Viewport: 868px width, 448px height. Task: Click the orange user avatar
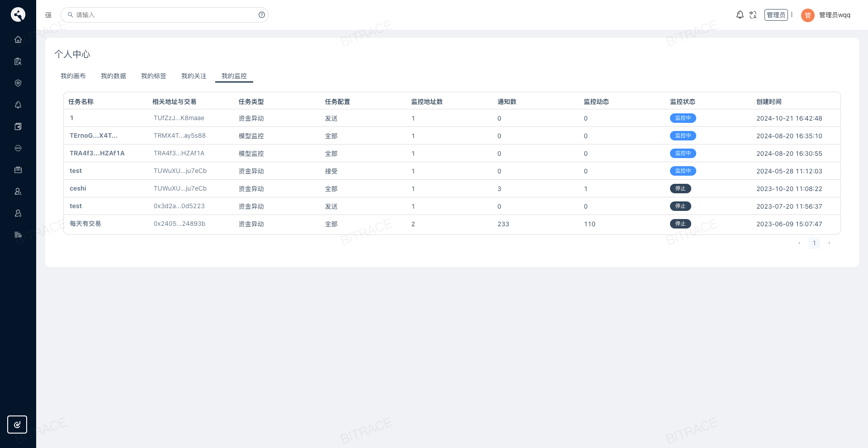point(807,15)
